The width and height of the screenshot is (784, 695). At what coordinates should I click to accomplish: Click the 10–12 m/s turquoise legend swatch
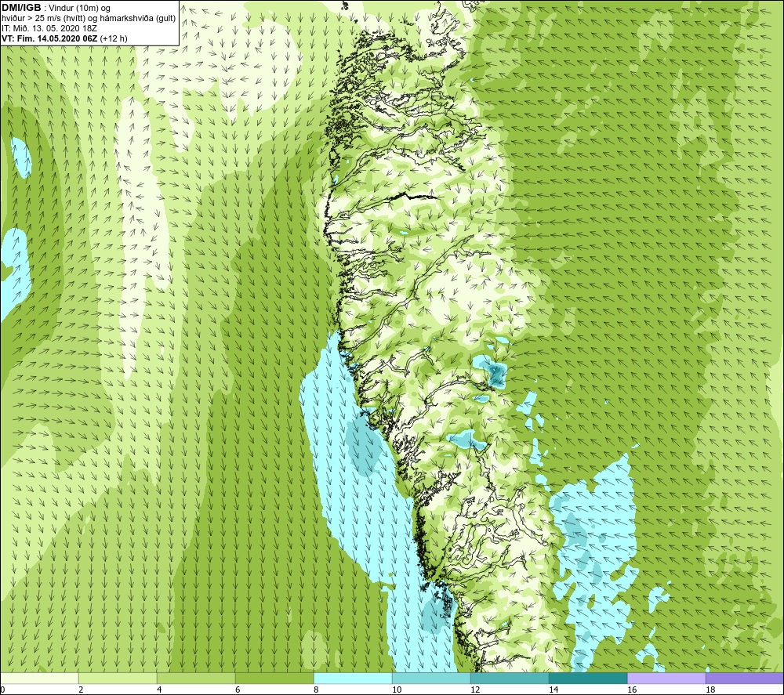431,678
